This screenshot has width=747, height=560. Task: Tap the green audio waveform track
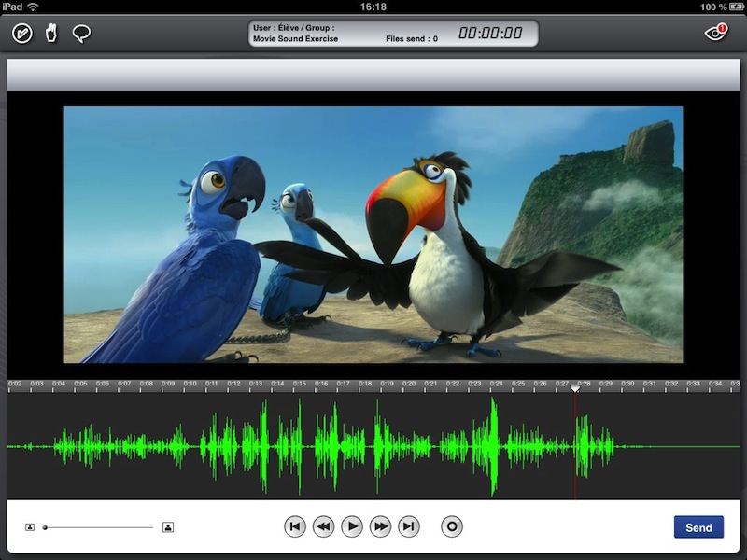click(373, 447)
